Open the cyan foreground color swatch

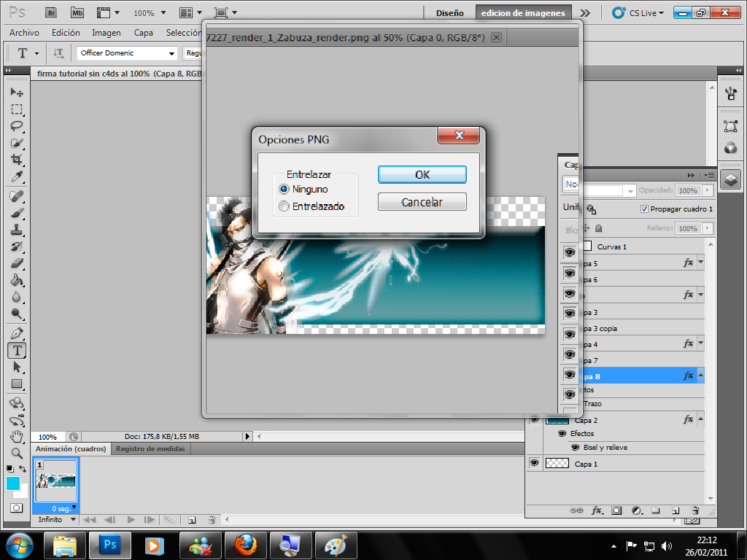point(13,483)
